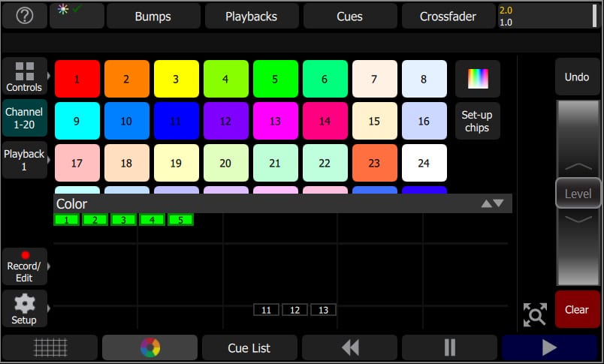Select the color wheel button in bottom bar
604x364 pixels.
[149, 347]
